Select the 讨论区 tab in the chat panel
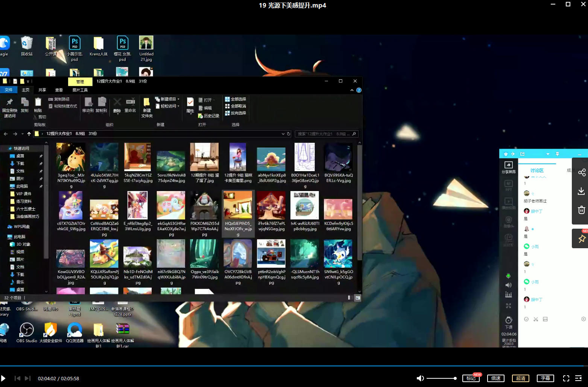This screenshot has height=387, width=588. (x=537, y=170)
